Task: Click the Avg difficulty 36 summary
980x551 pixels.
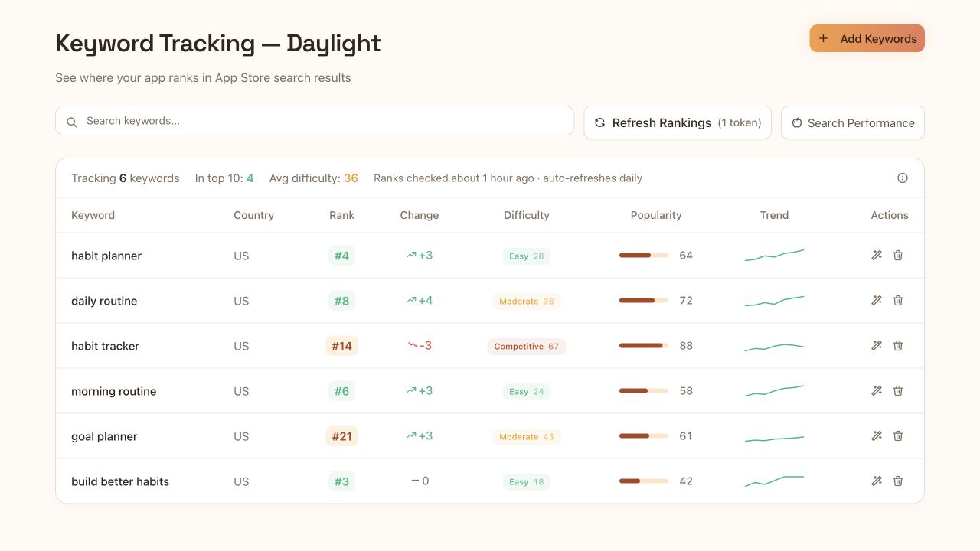Action: (x=314, y=178)
